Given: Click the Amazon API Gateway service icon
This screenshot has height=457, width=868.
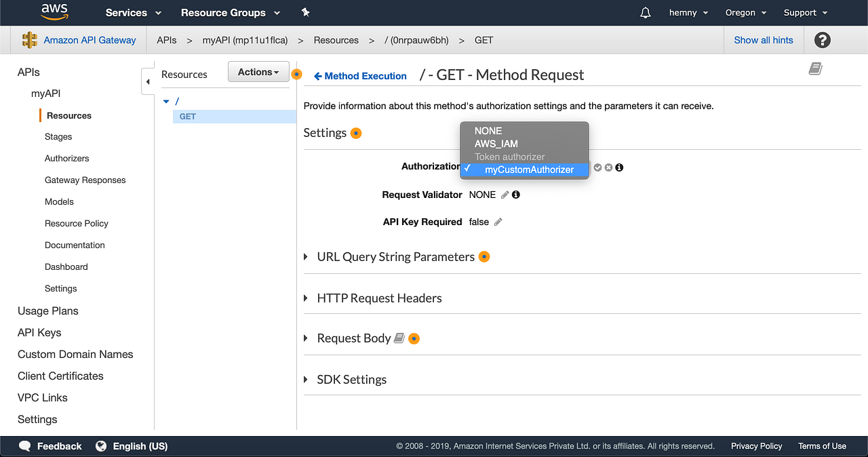Looking at the screenshot, I should [30, 40].
